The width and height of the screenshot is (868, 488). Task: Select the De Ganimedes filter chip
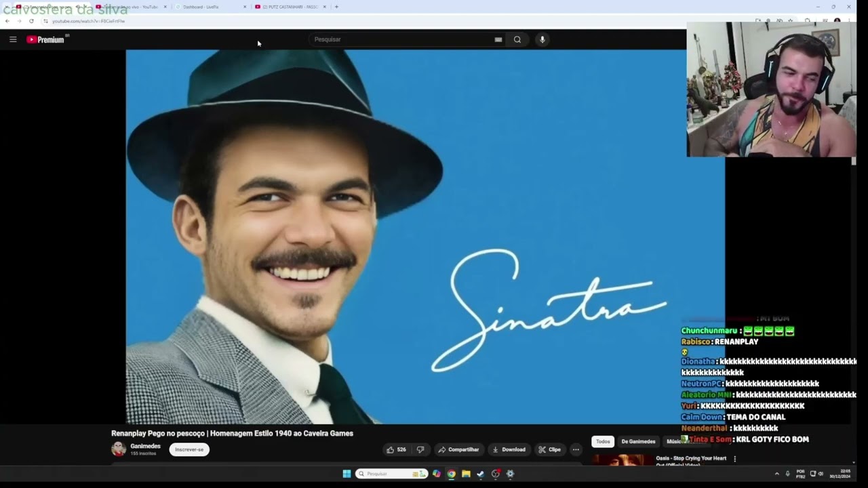(638, 441)
